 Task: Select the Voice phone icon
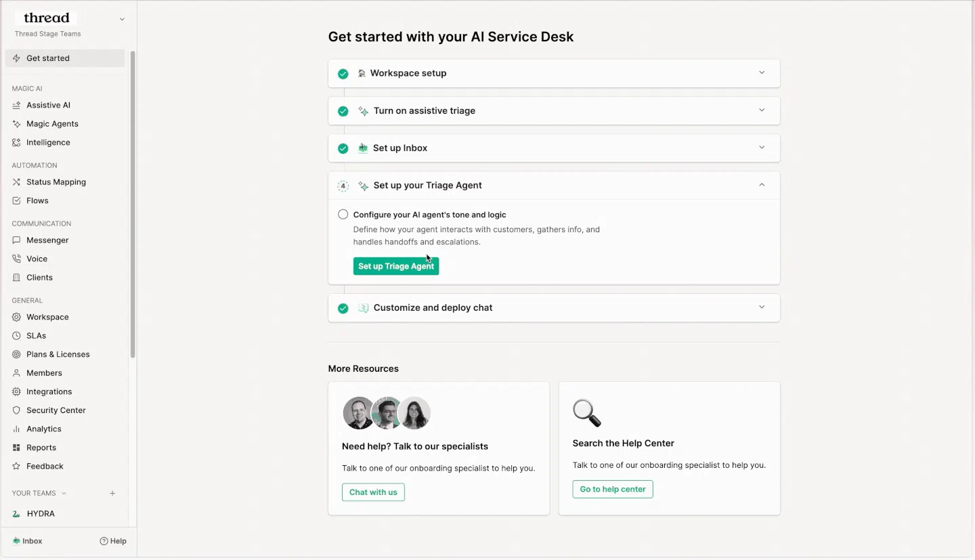17,259
